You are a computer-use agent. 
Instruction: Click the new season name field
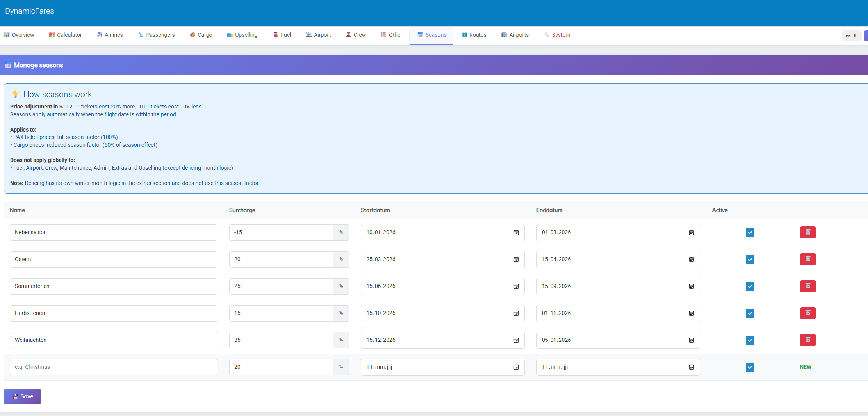click(113, 367)
